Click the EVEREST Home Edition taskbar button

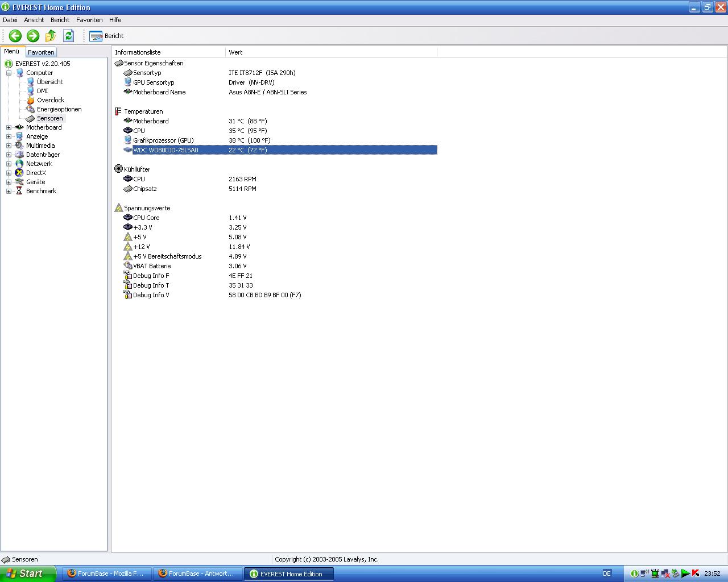click(x=289, y=573)
